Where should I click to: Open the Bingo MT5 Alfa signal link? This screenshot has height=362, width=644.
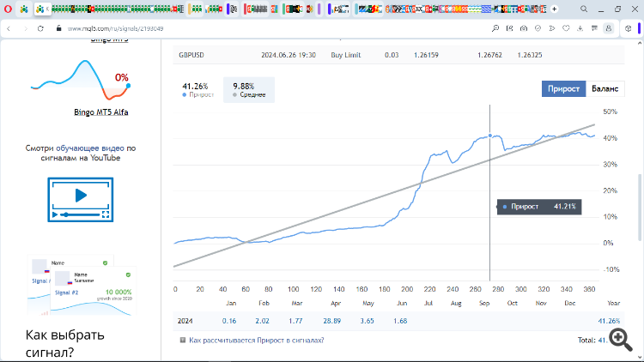tap(101, 112)
